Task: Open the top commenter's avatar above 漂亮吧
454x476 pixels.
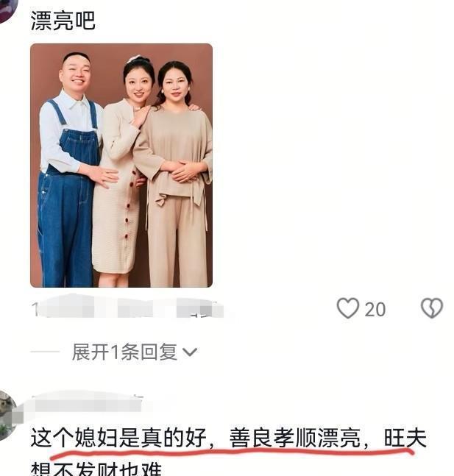Action: 9,10
